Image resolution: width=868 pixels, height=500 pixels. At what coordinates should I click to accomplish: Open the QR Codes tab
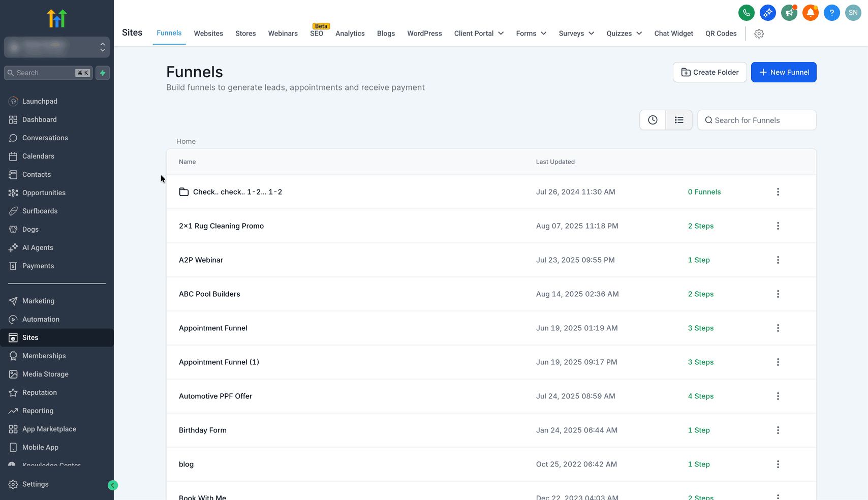point(721,34)
